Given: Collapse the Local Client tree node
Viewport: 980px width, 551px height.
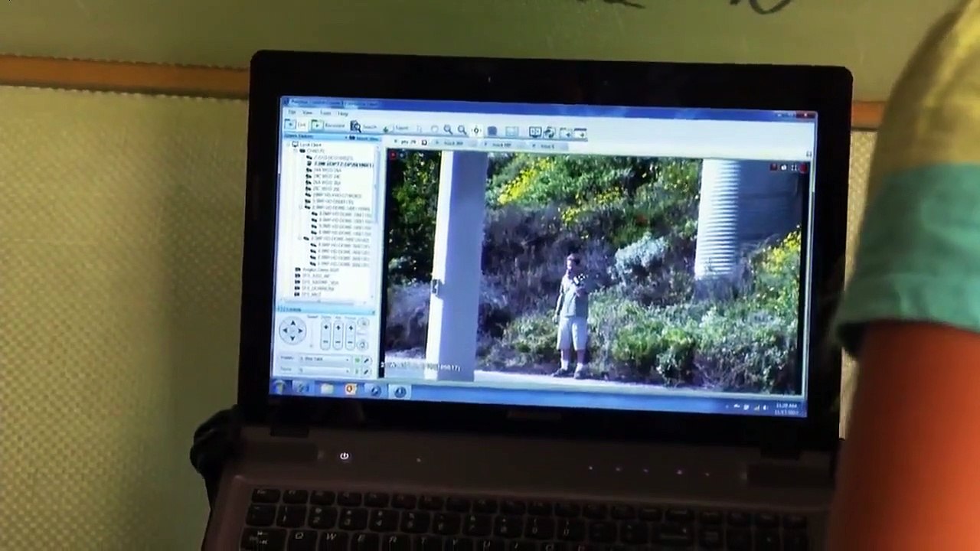Looking at the screenshot, I should coord(287,144).
